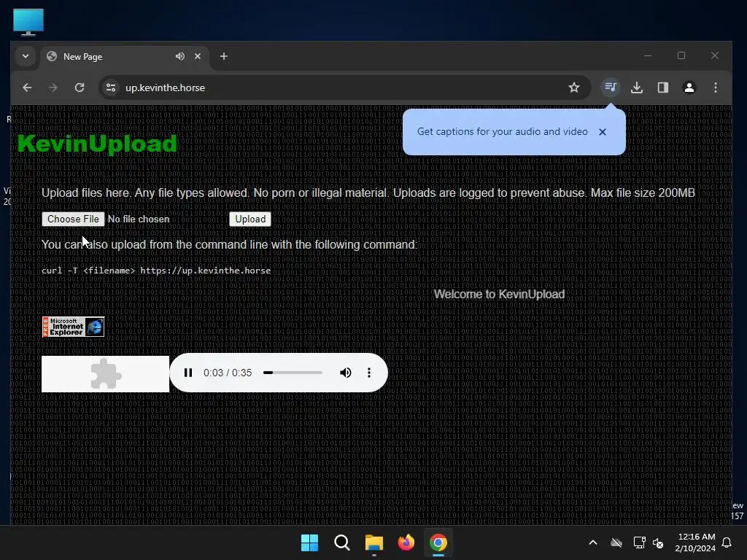Click the address bar showing up.kevinthe.horse
Screen dimensions: 747x560
[345, 87]
